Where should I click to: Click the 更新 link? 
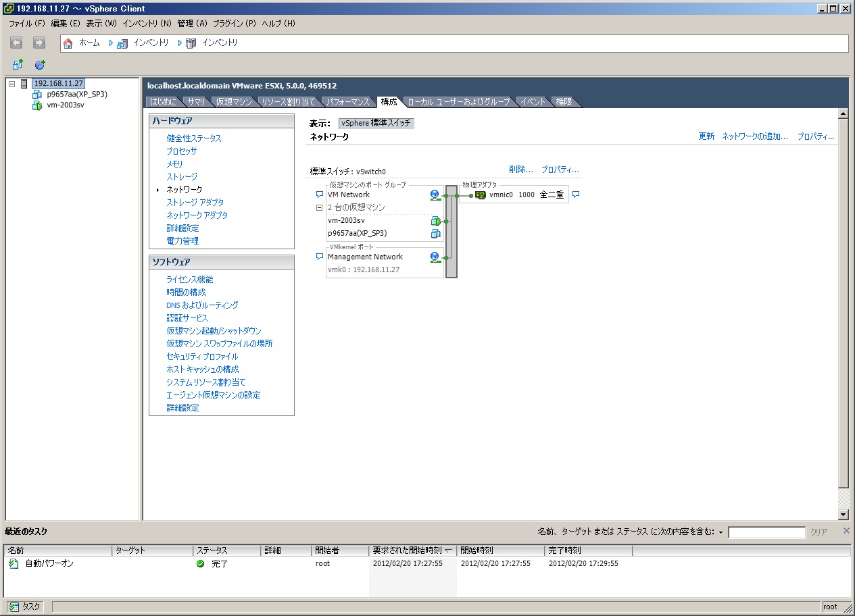point(706,136)
